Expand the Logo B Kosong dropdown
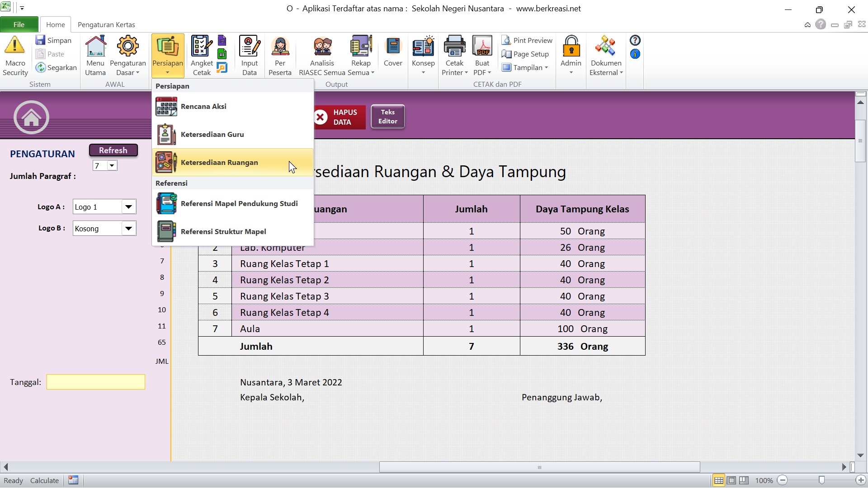Image resolution: width=868 pixels, height=488 pixels. pyautogui.click(x=128, y=229)
